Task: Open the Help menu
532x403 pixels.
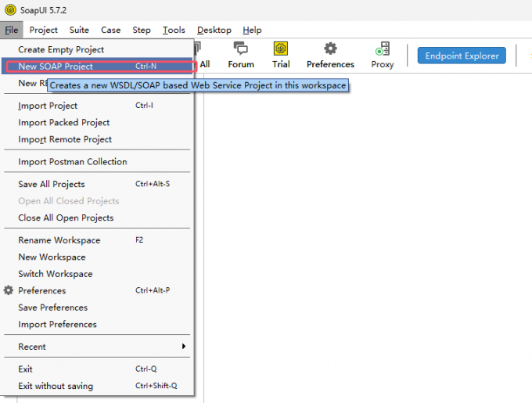Action: (x=252, y=30)
